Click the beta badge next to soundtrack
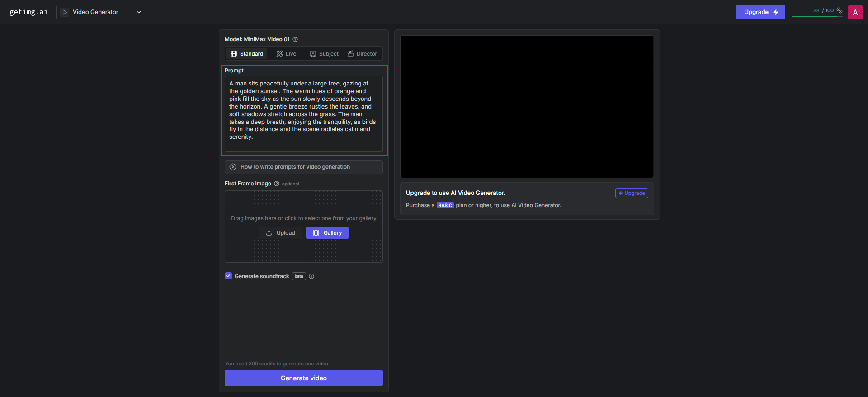The width and height of the screenshot is (868, 397). coord(299,276)
